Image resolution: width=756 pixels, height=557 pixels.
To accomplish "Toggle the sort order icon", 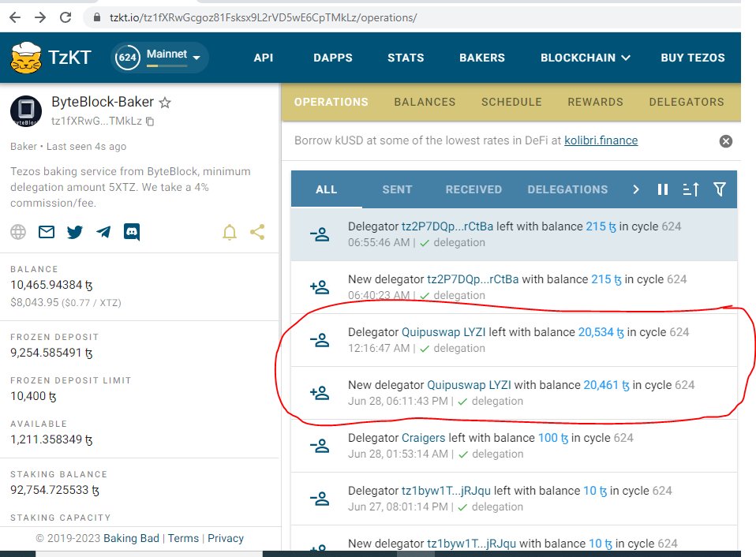I will click(x=691, y=189).
